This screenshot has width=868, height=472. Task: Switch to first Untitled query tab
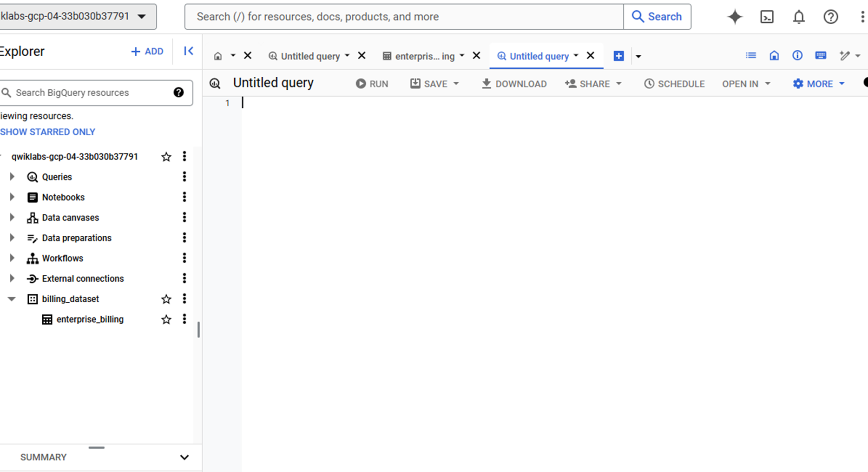pyautogui.click(x=305, y=56)
